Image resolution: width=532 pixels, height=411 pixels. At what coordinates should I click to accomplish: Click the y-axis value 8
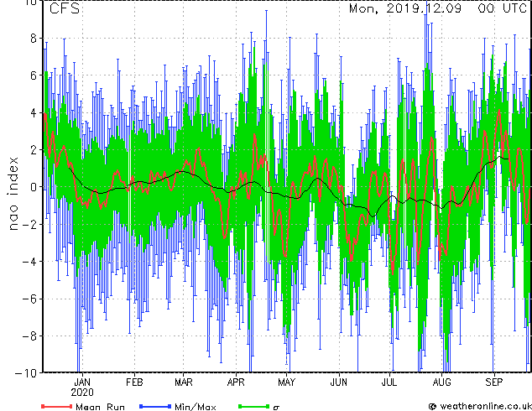pyautogui.click(x=34, y=39)
